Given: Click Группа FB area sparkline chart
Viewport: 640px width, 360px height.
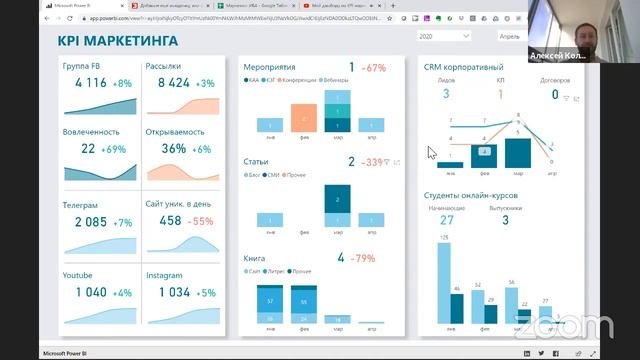Looking at the screenshot, I should click(x=100, y=106).
